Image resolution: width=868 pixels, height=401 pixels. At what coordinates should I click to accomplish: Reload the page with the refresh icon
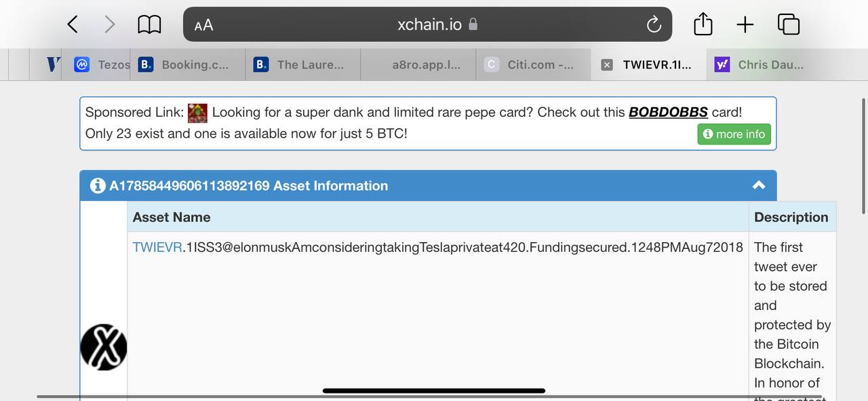pos(654,25)
